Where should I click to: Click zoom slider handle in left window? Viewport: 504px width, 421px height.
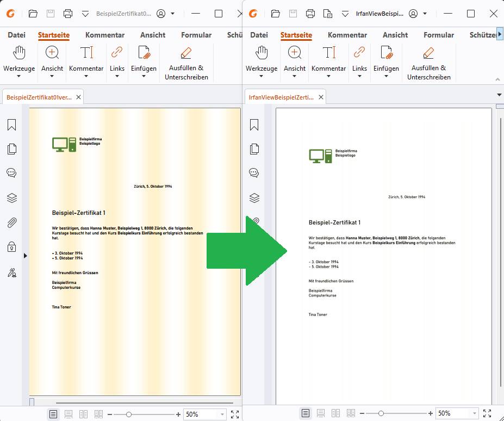click(128, 414)
